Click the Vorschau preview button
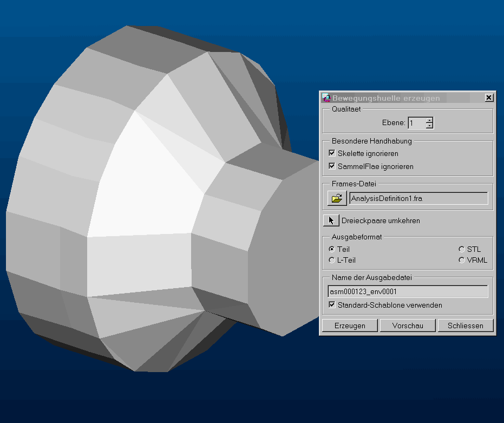Image resolution: width=504 pixels, height=423 pixels. pos(408,326)
